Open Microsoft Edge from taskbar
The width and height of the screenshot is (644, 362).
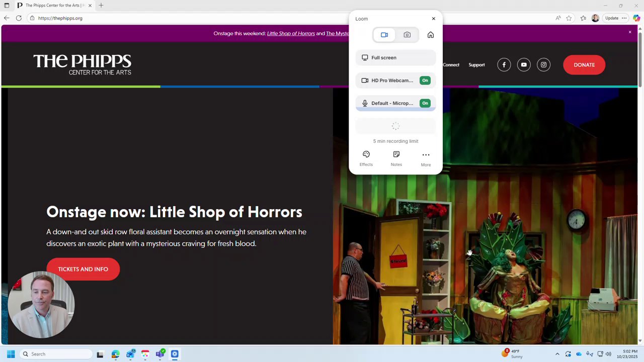115,354
